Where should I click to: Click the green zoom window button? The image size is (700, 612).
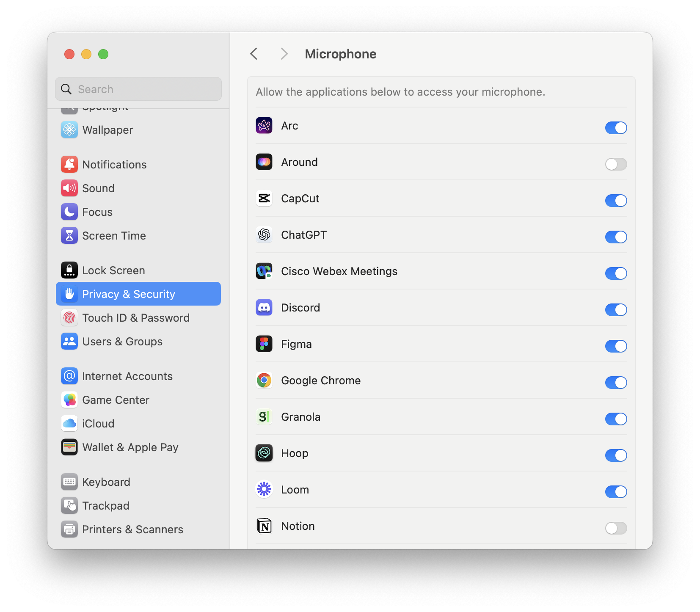(103, 54)
